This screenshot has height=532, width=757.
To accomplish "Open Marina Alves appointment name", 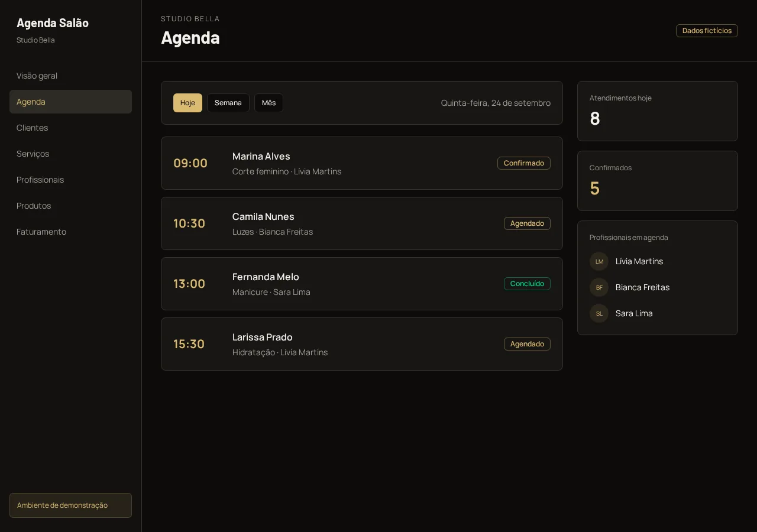I will click(261, 156).
